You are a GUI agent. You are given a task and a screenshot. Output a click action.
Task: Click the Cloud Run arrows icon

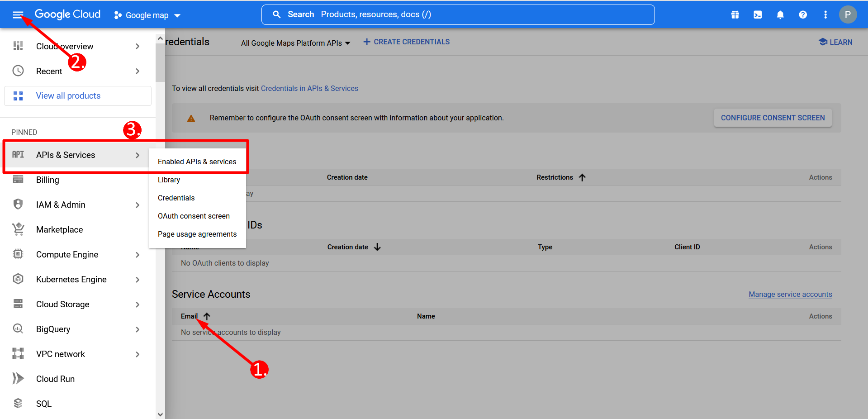[x=18, y=378]
